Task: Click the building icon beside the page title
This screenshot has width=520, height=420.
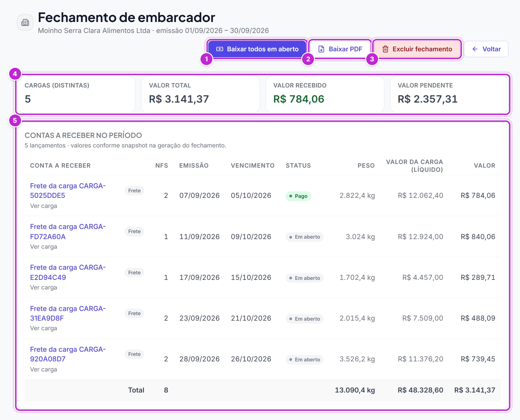Action: coord(25,22)
